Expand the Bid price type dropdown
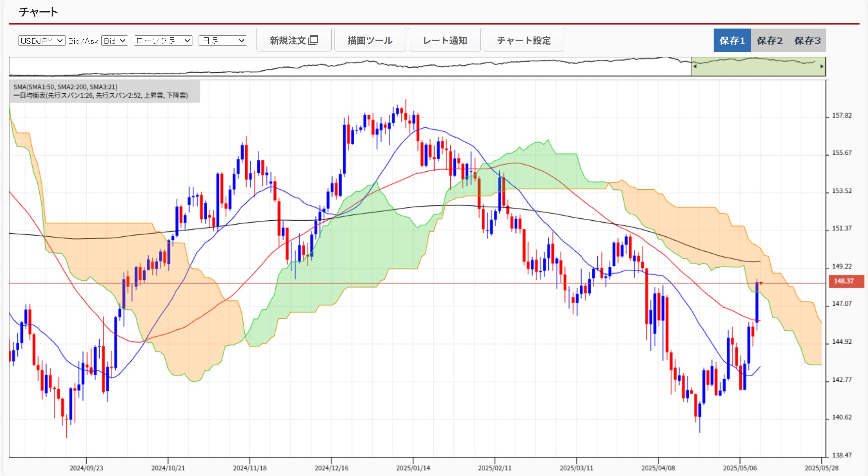The image size is (868, 476). (x=115, y=41)
